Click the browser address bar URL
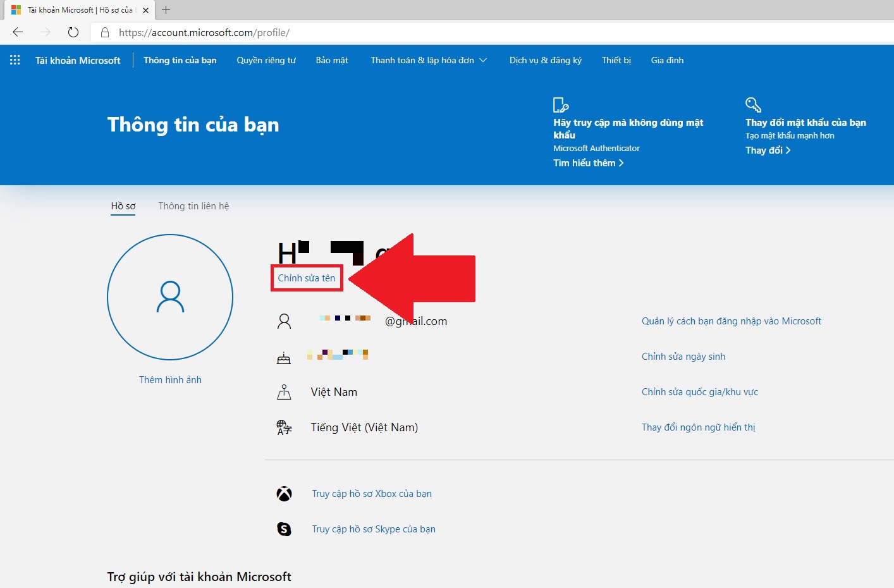This screenshot has height=588, width=894. [x=204, y=32]
